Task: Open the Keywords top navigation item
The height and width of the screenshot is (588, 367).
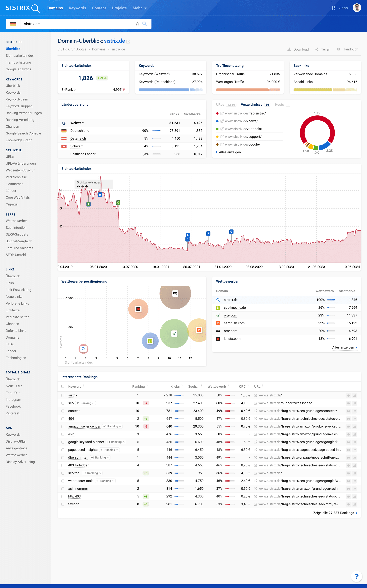Action: point(77,8)
